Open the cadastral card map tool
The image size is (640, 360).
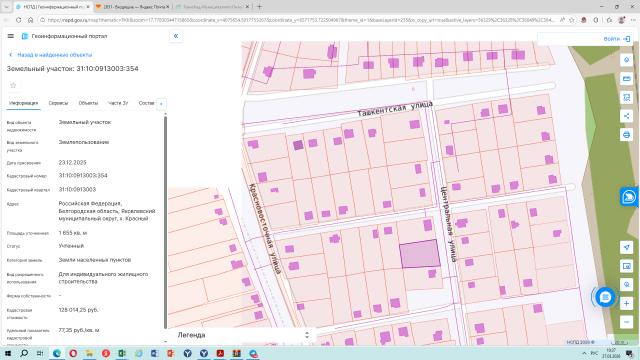pos(627,78)
